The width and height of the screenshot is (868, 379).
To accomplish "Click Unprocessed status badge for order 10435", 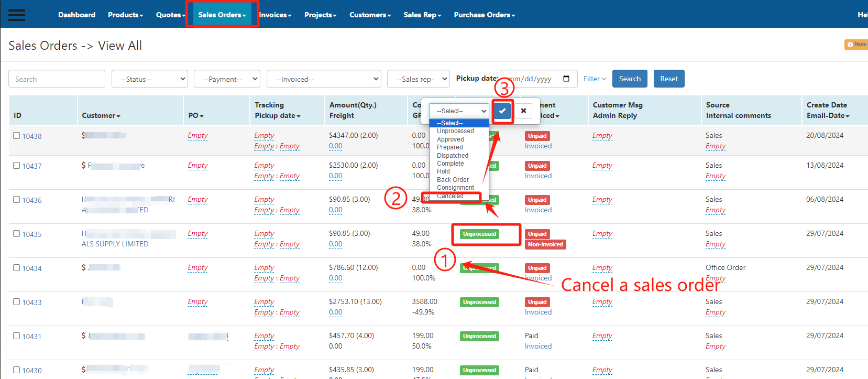I will 479,234.
